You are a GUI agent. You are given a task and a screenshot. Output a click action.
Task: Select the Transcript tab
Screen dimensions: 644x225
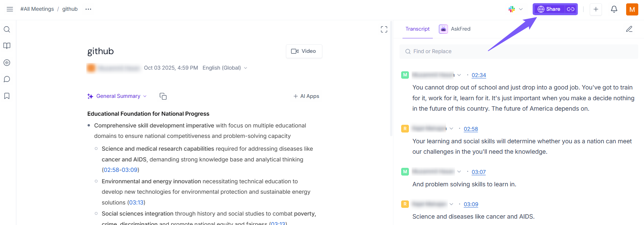[417, 29]
